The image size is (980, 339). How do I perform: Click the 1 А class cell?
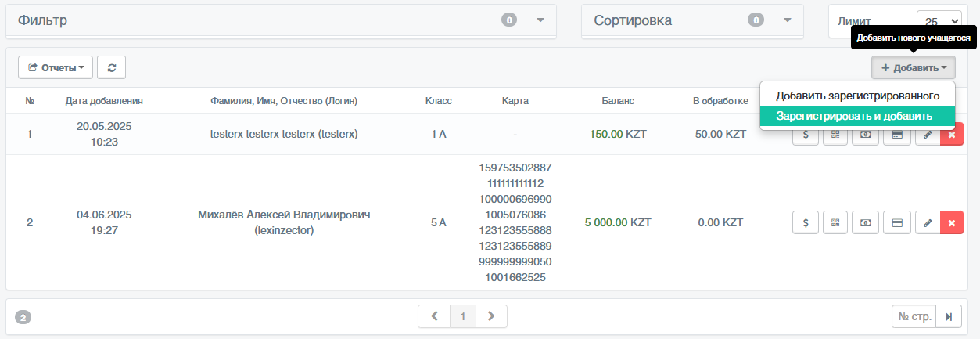pos(439,134)
